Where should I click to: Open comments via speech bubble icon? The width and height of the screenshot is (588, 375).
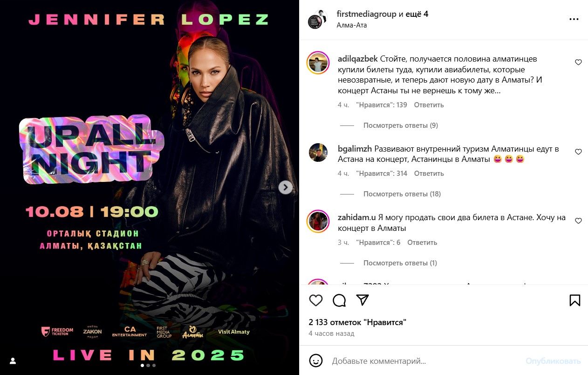339,300
